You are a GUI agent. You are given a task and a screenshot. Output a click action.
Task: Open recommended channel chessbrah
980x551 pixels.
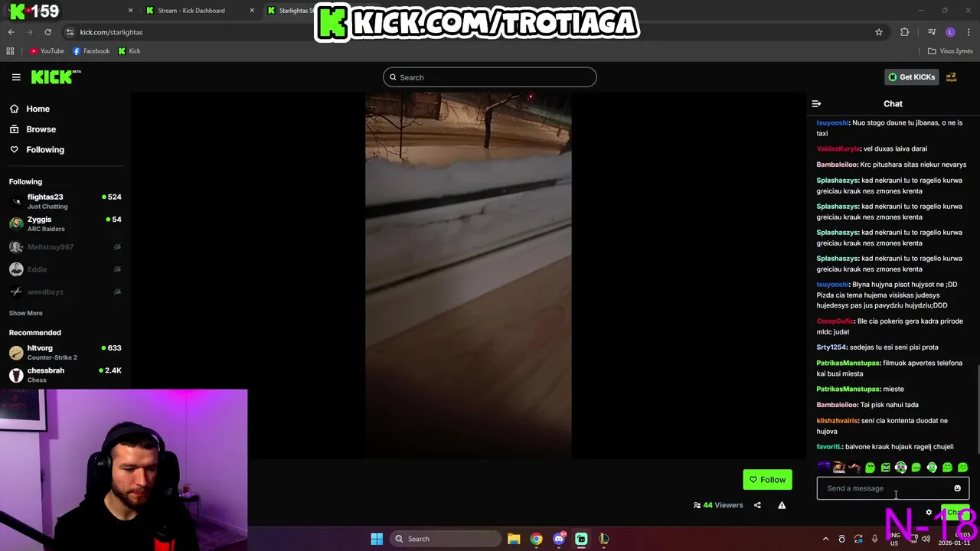[65, 375]
